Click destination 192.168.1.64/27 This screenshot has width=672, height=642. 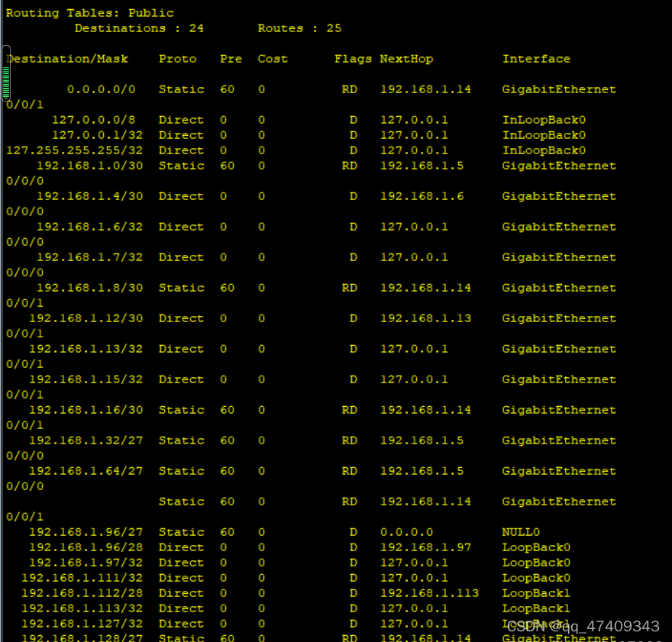(x=86, y=471)
